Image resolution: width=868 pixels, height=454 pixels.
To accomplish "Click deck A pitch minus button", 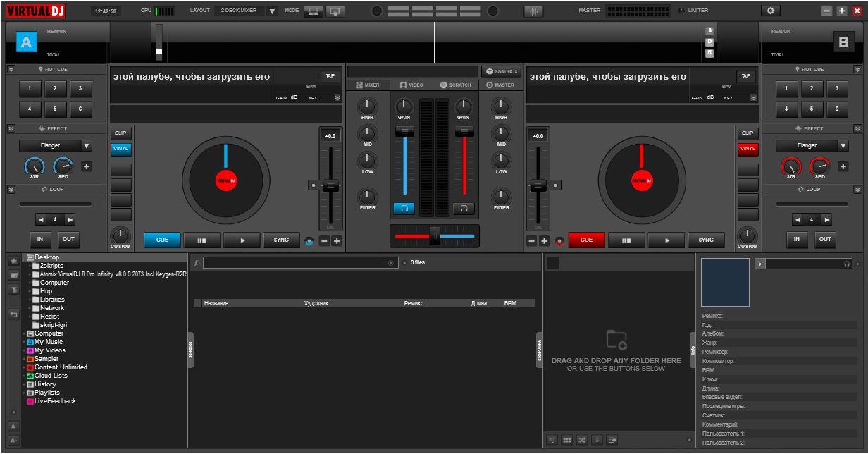I will click(324, 241).
